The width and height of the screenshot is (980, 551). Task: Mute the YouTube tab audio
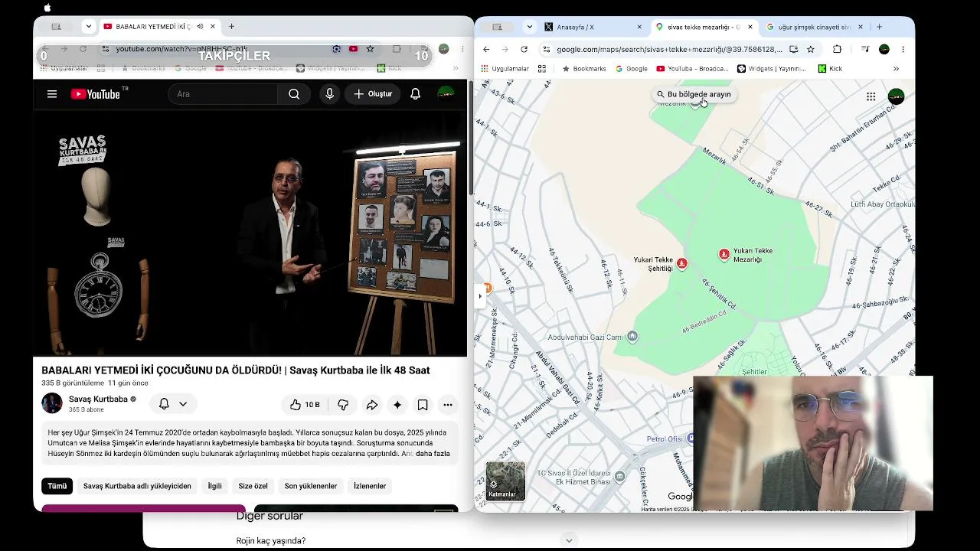(200, 27)
